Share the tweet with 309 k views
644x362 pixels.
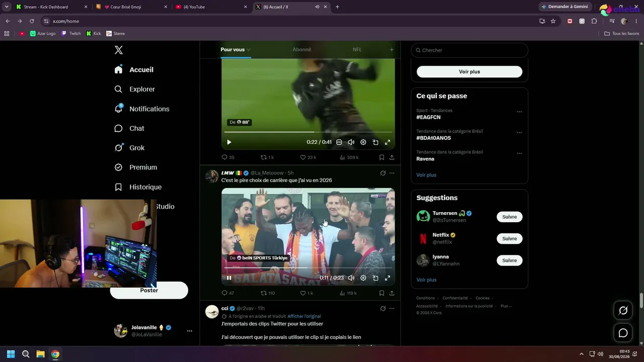click(x=392, y=157)
